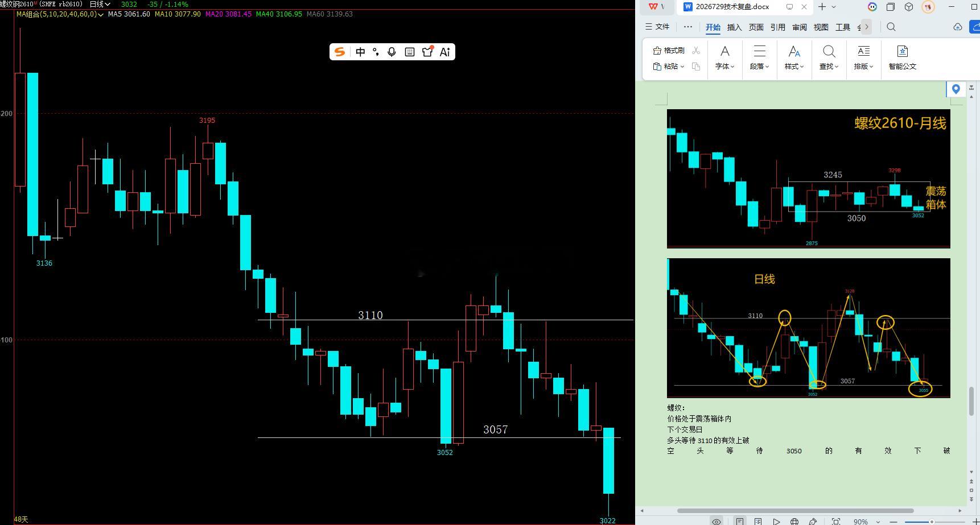Open Sogou skin (shirt) icon
Image resolution: width=980 pixels, height=525 pixels.
click(x=427, y=52)
